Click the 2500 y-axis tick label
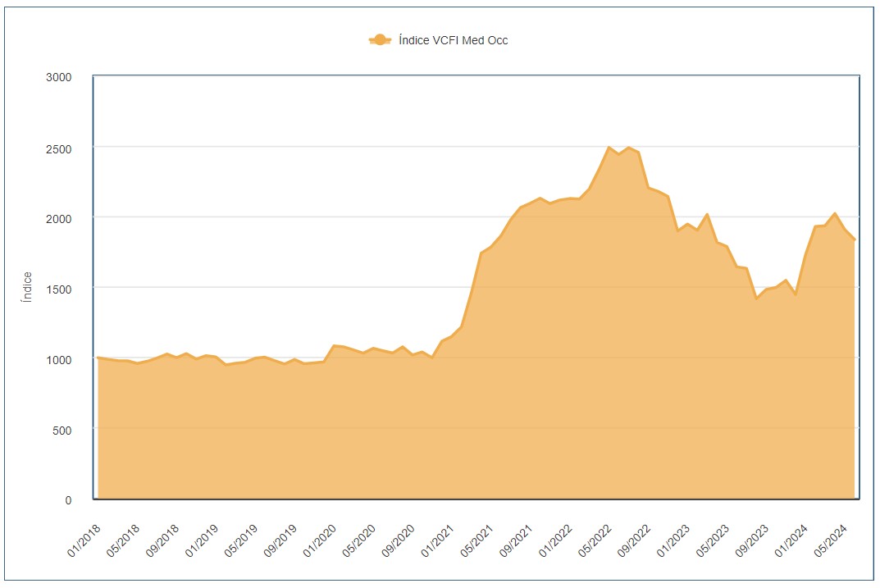The width and height of the screenshot is (880, 588). click(x=58, y=148)
